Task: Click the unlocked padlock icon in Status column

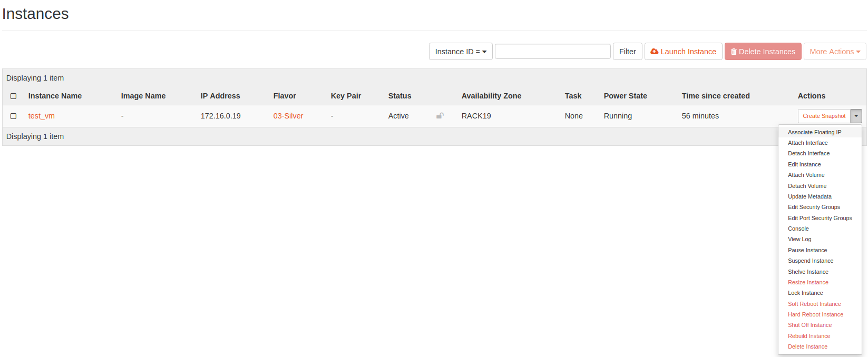Action: point(440,116)
